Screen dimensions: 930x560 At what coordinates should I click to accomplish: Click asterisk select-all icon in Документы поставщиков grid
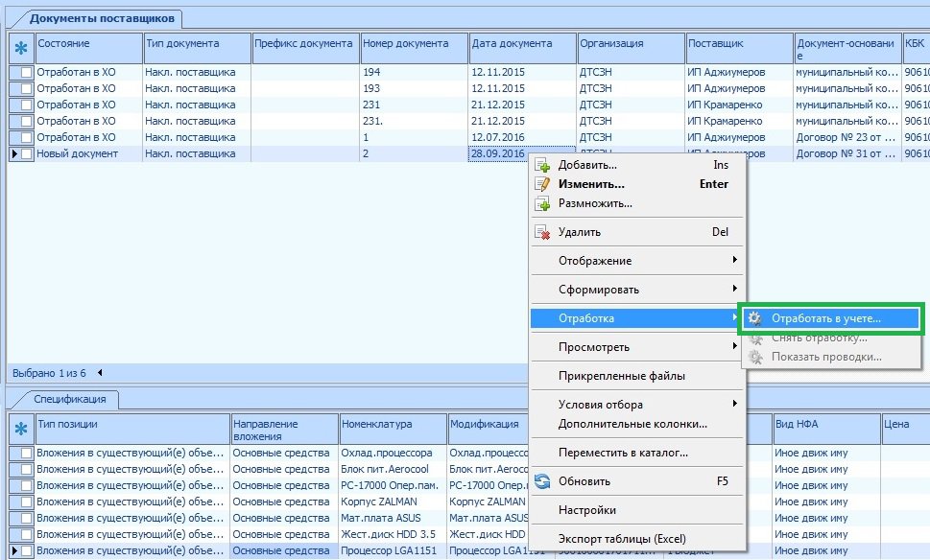21,48
